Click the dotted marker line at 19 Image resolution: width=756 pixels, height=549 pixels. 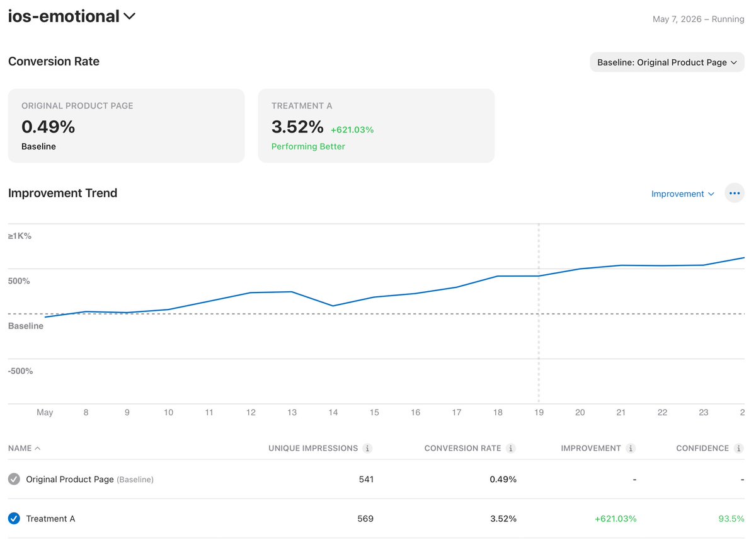click(x=539, y=313)
